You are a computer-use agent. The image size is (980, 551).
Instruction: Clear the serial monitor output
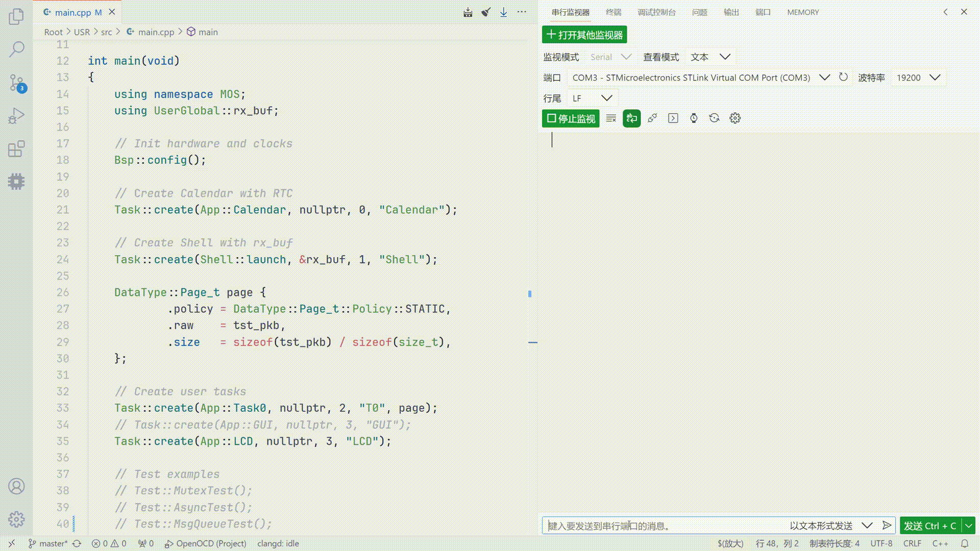(x=611, y=118)
